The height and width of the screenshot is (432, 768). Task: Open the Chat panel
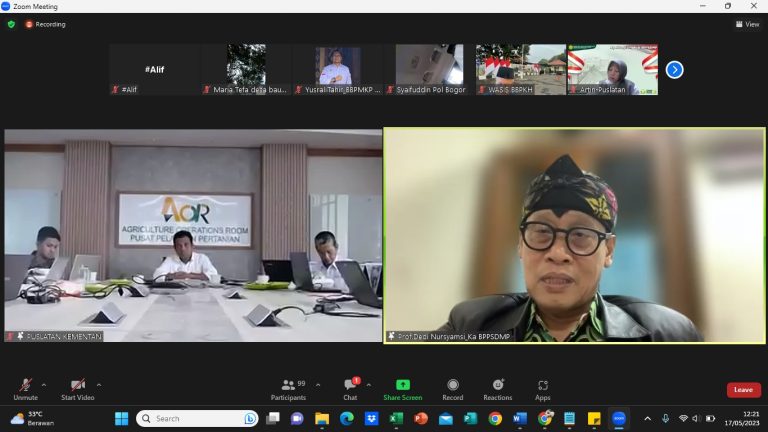351,390
